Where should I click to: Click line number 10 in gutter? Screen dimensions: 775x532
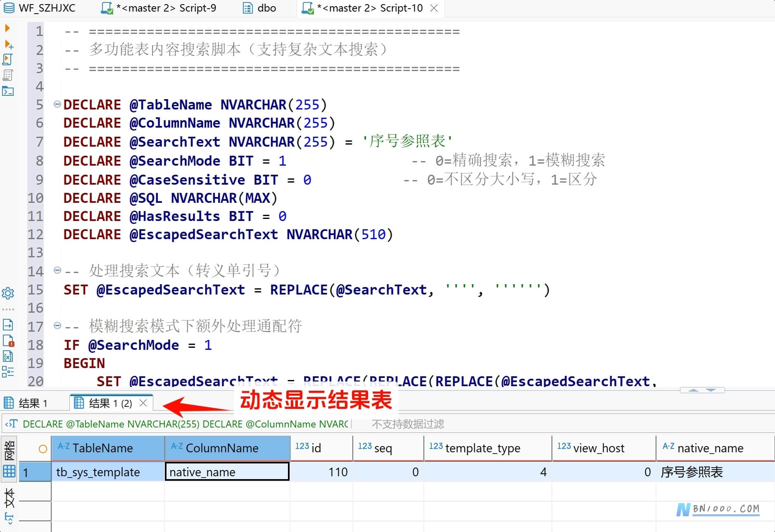36,198
